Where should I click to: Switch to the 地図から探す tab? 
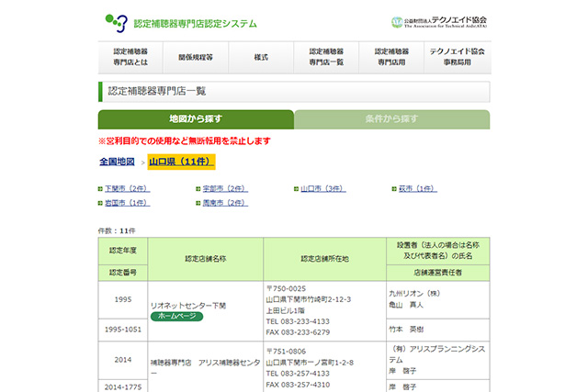tap(196, 119)
